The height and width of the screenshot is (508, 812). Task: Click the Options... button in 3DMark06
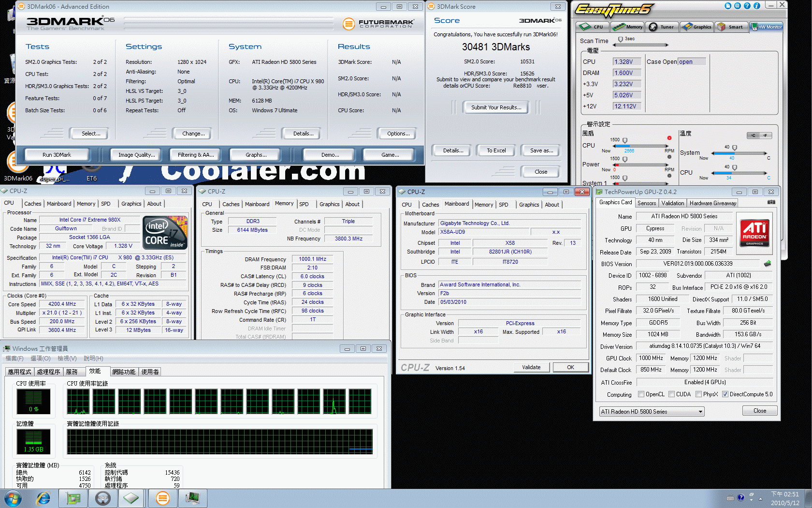coord(398,134)
